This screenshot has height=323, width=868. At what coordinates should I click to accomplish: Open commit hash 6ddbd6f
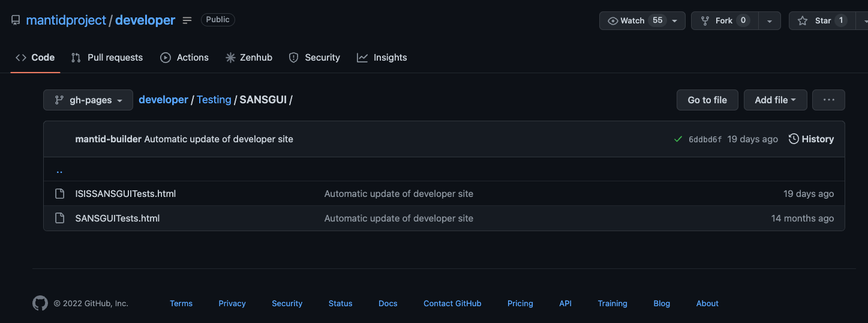coord(705,139)
